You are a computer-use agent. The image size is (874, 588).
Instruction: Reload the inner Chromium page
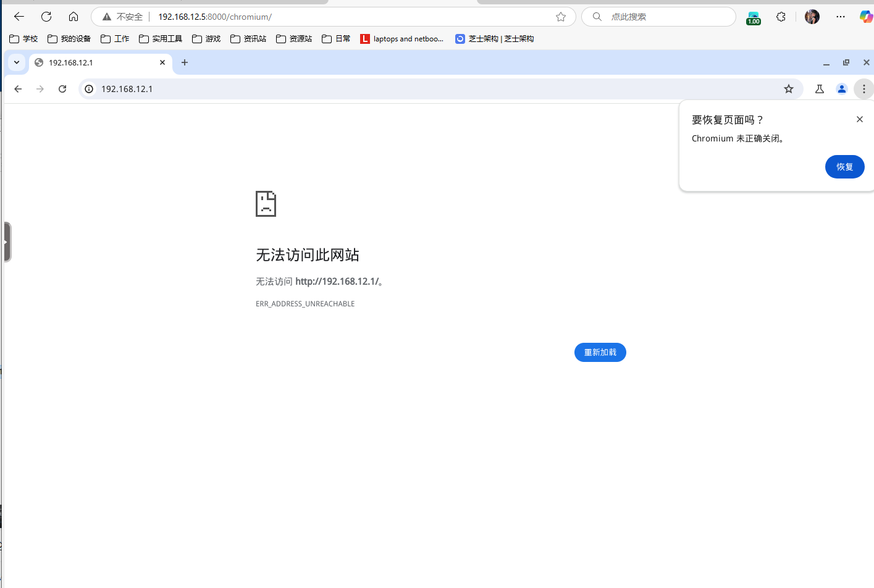click(x=62, y=89)
